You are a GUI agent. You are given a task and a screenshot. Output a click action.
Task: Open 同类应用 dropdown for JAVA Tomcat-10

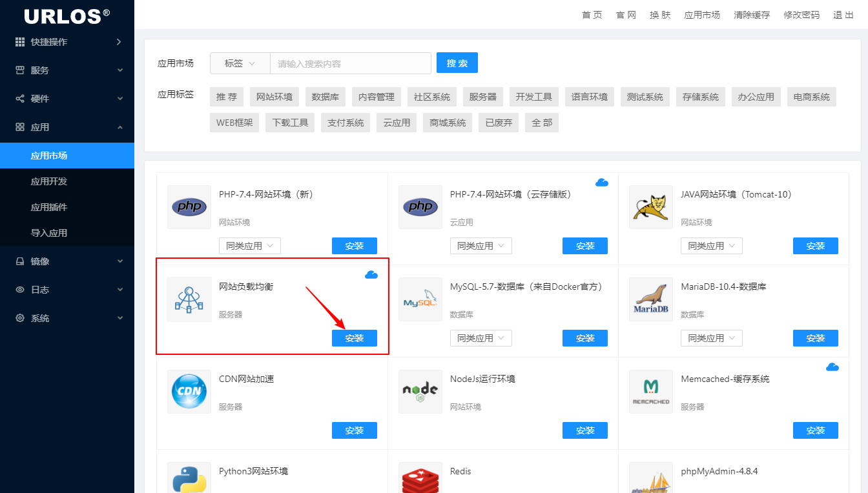tap(712, 246)
